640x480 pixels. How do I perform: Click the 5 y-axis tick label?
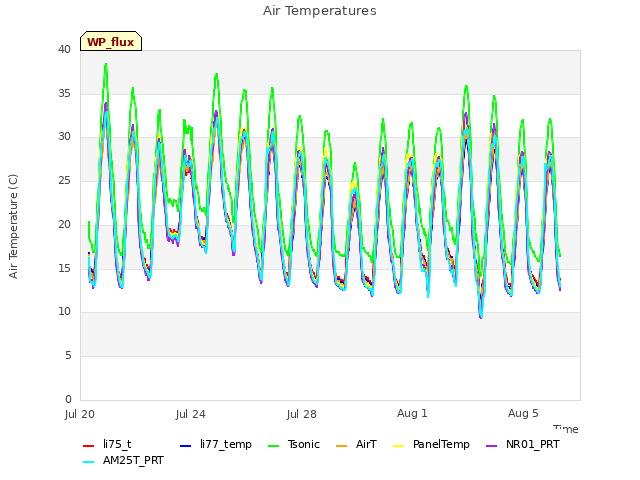(68, 356)
